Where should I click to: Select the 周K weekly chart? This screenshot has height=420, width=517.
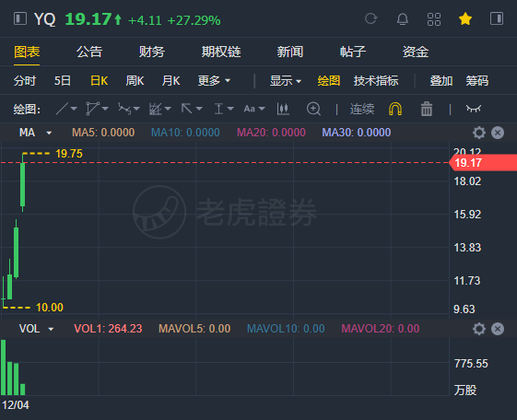click(x=135, y=81)
